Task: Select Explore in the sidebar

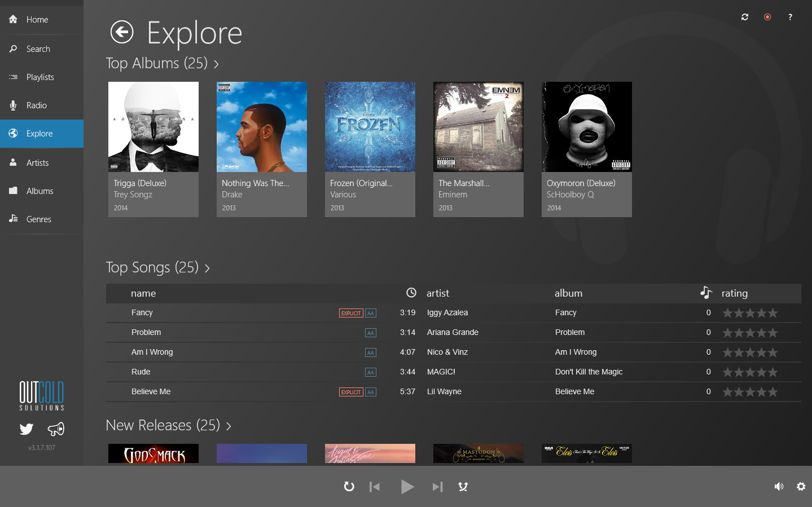Action: pos(42,134)
